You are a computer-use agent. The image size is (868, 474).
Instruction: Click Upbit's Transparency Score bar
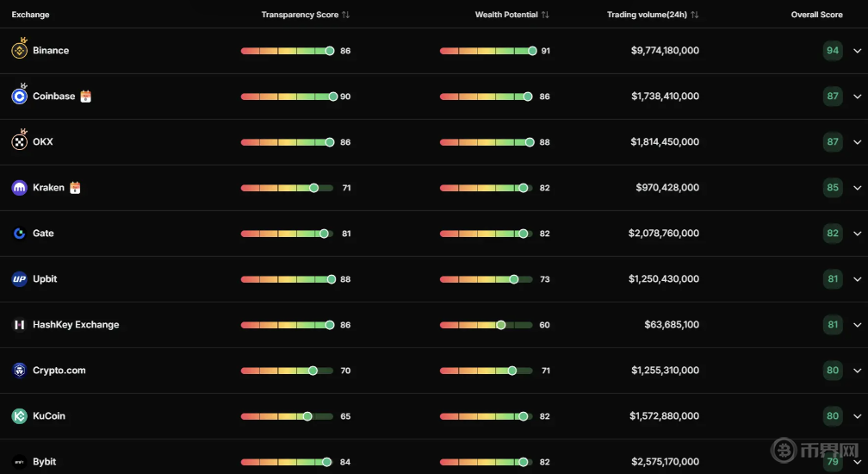288,279
